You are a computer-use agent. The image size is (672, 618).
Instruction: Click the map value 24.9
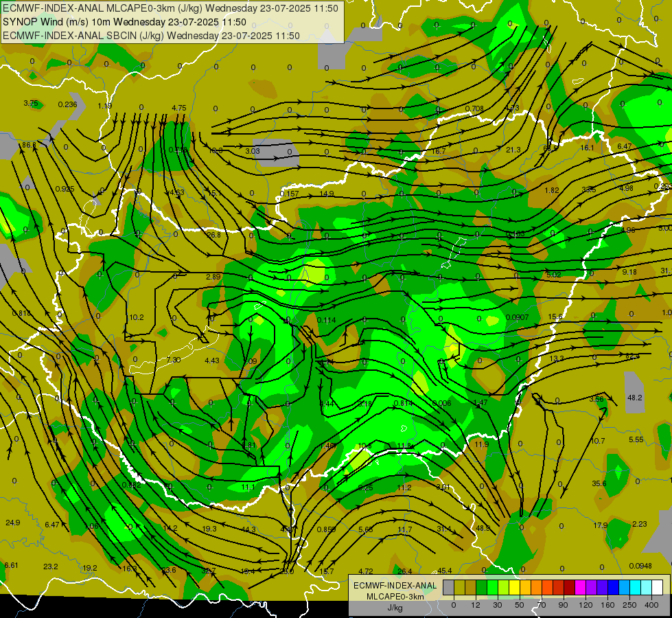(x=12, y=523)
